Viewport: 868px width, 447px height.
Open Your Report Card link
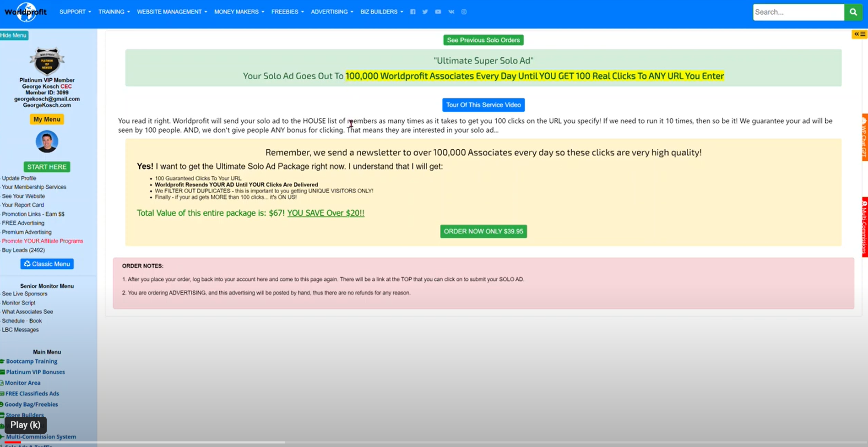tap(23, 205)
